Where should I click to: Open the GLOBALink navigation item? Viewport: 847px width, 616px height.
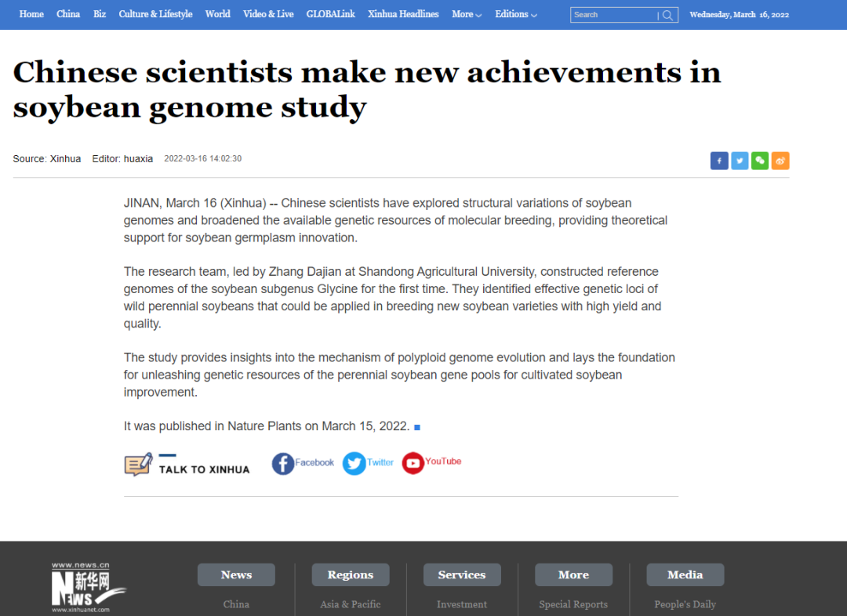click(x=331, y=15)
